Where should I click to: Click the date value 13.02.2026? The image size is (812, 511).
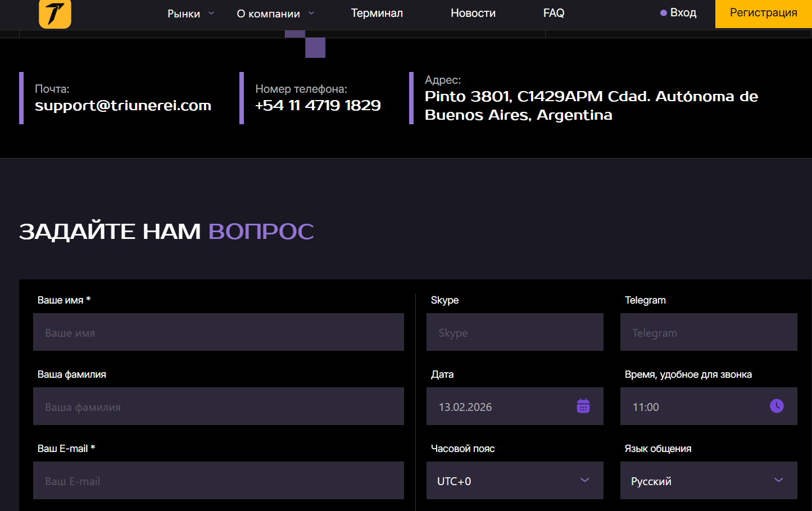click(x=465, y=407)
